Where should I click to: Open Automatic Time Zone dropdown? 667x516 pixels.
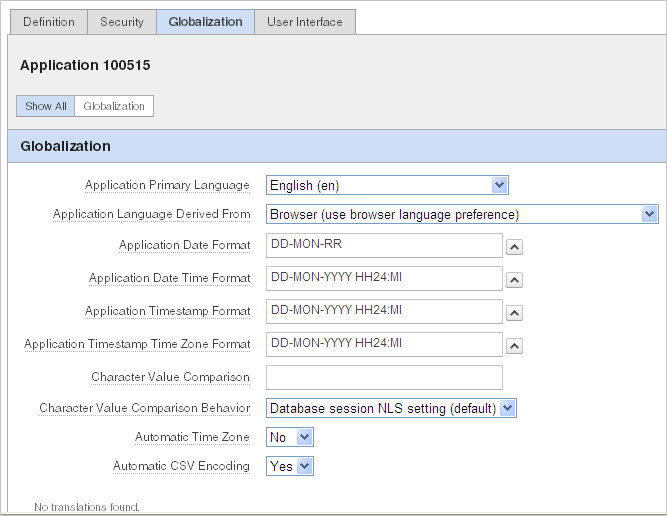coord(290,437)
